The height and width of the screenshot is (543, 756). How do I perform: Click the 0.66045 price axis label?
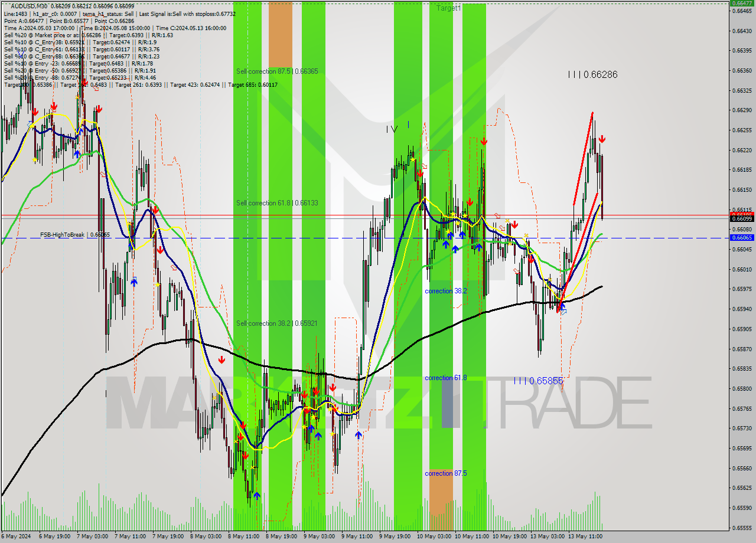click(x=742, y=249)
